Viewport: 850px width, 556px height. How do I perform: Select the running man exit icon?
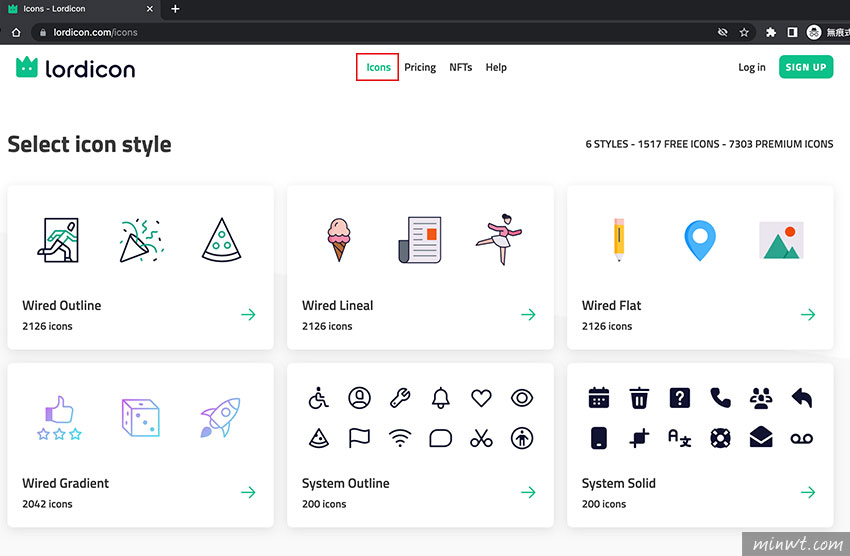pyautogui.click(x=59, y=240)
